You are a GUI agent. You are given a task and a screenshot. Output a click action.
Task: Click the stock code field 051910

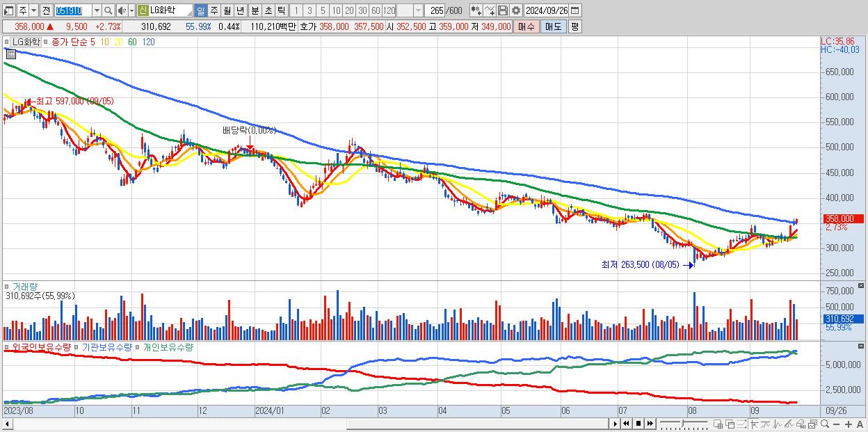click(x=73, y=10)
